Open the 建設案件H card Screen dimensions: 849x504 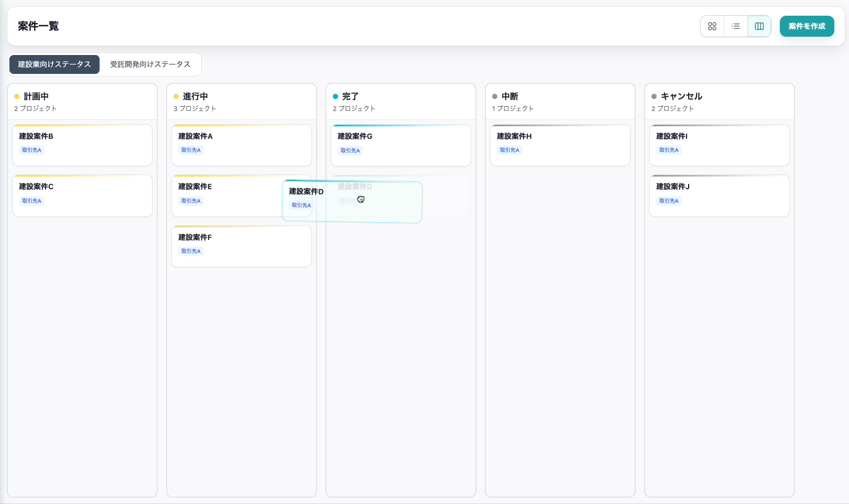(560, 145)
